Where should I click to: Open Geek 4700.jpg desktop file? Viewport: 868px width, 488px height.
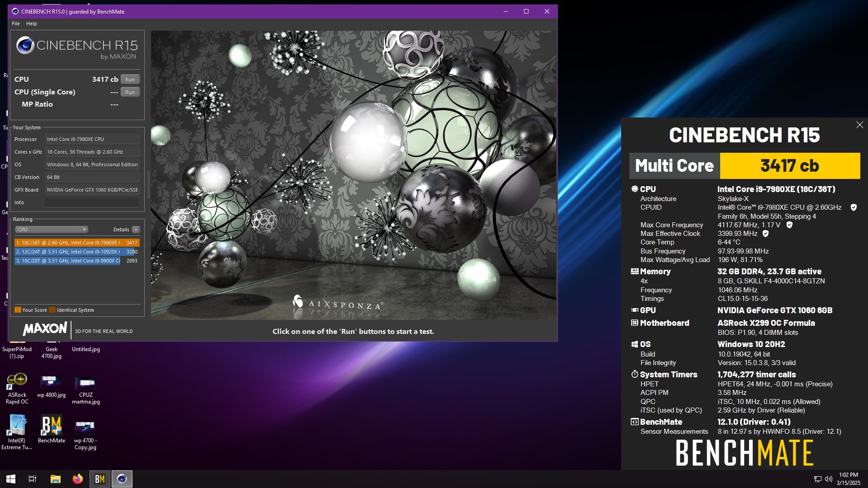click(51, 352)
